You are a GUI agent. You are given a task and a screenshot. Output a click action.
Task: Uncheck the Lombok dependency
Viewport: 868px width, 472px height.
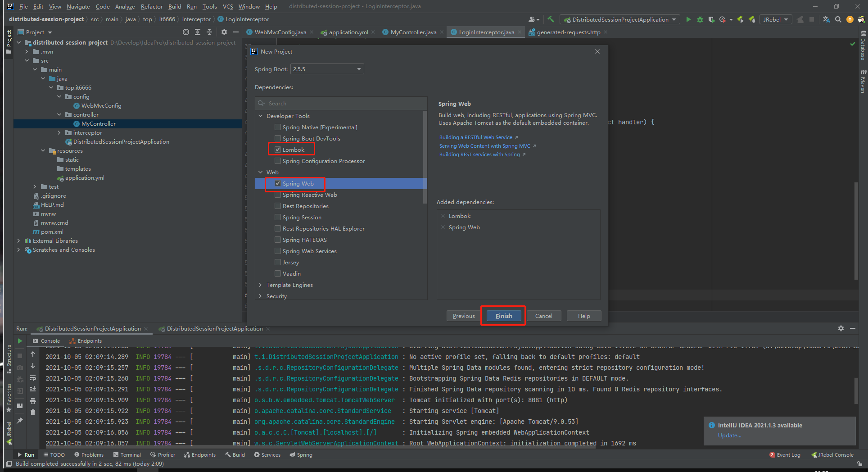pos(278,150)
